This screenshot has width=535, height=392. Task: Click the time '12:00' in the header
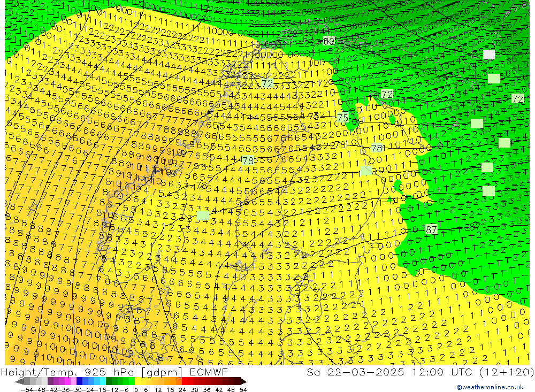pos(428,372)
